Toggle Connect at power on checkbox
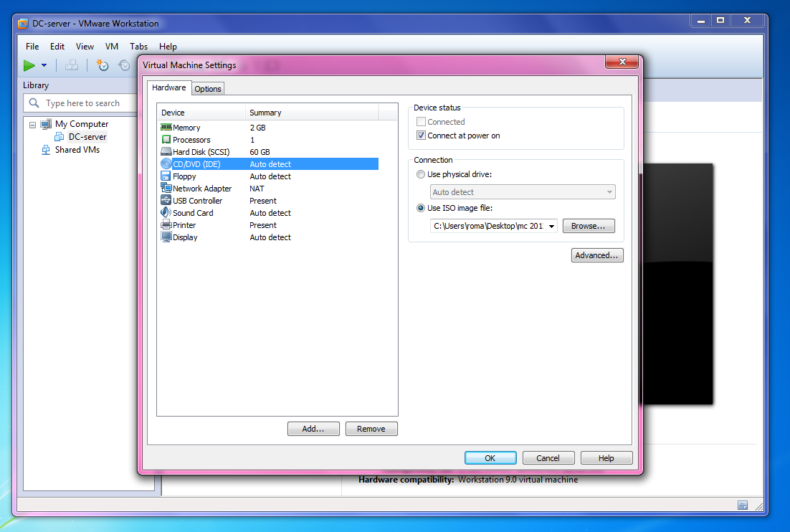 422,135
